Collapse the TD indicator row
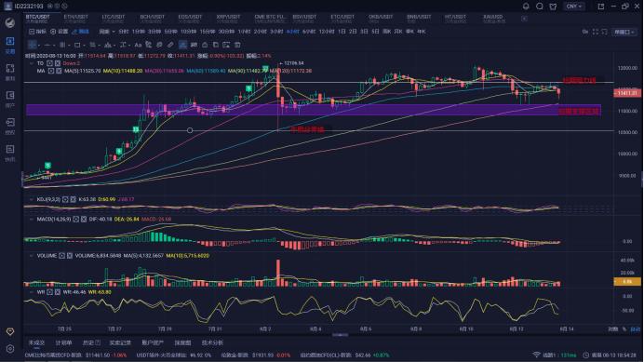This screenshot has height=362, width=644. coord(32,63)
